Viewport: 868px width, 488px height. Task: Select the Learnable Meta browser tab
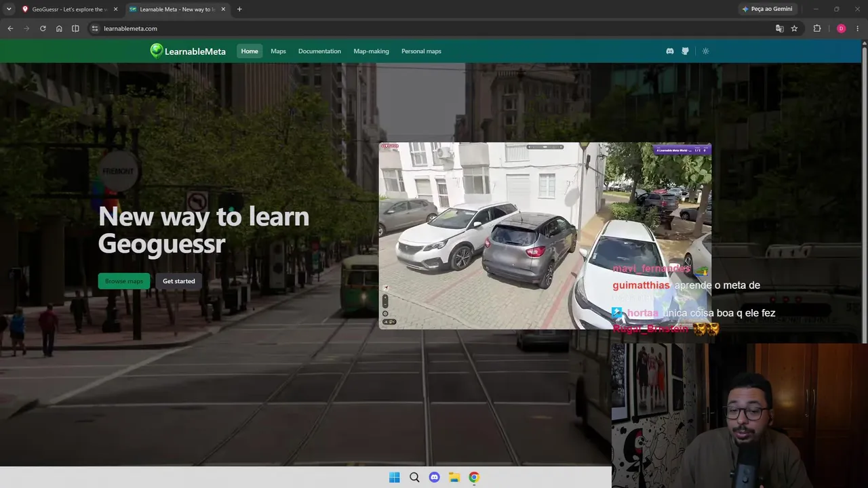click(x=176, y=9)
